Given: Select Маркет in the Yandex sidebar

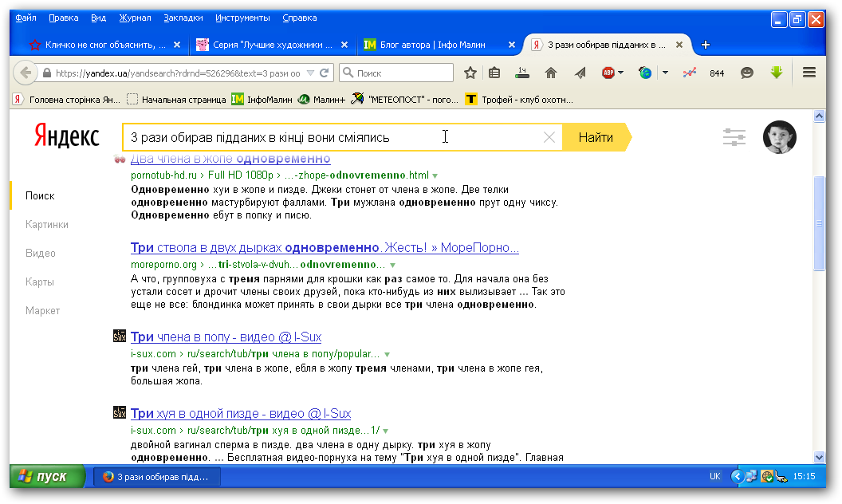Looking at the screenshot, I should (42, 310).
